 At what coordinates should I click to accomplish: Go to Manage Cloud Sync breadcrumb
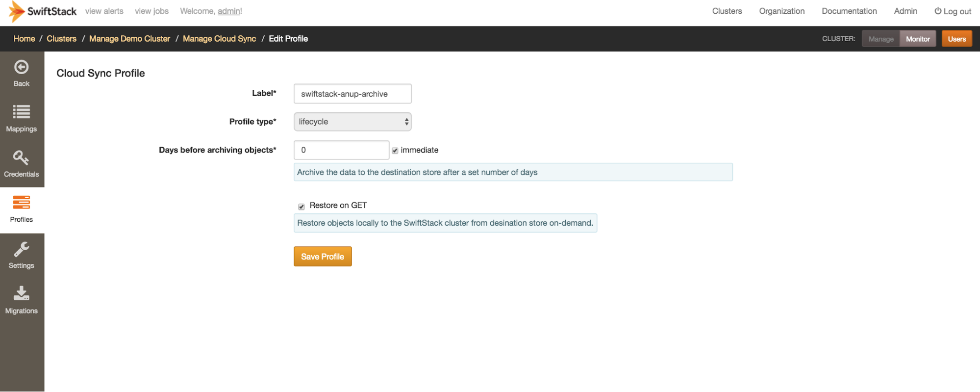click(x=219, y=39)
